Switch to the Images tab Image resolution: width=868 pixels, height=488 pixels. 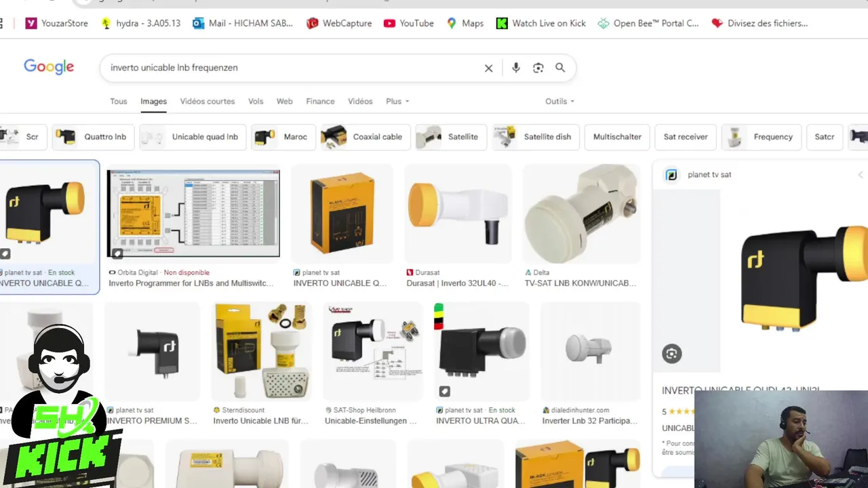(x=154, y=101)
